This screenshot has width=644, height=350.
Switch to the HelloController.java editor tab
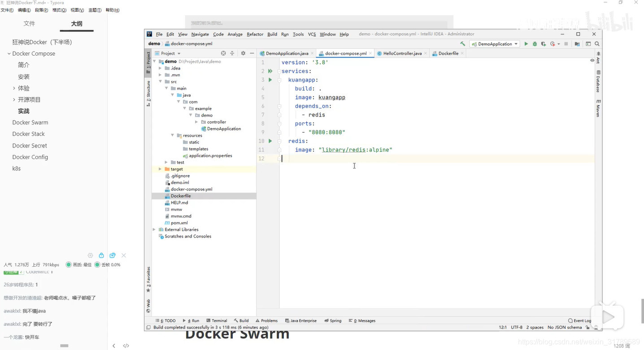click(x=402, y=53)
